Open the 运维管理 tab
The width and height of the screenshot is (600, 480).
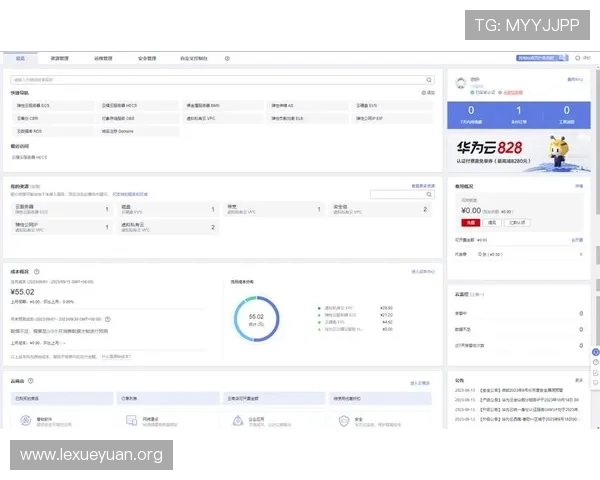point(103,59)
